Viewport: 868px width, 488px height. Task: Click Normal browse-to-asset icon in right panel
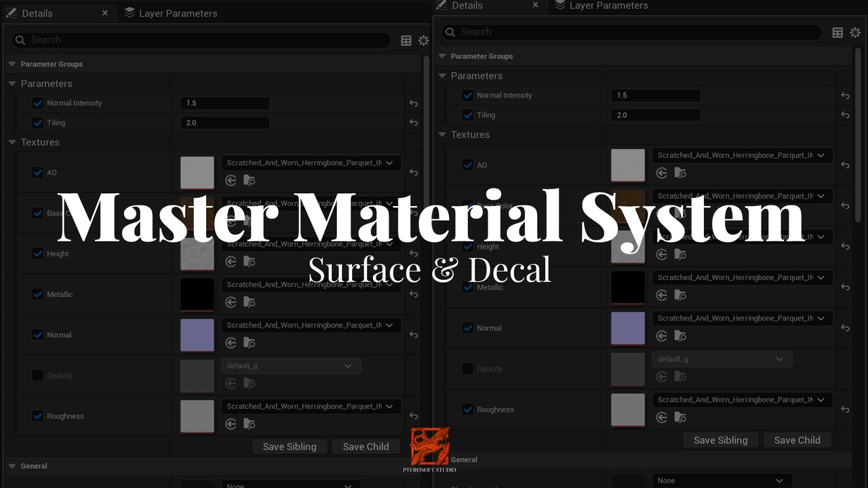pyautogui.click(x=680, y=336)
